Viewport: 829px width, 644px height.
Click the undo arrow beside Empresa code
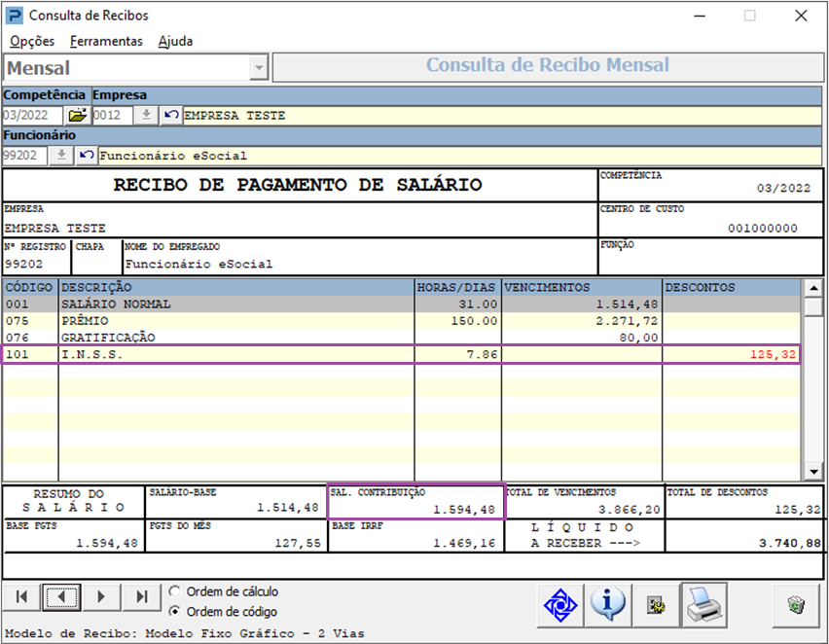point(171,115)
